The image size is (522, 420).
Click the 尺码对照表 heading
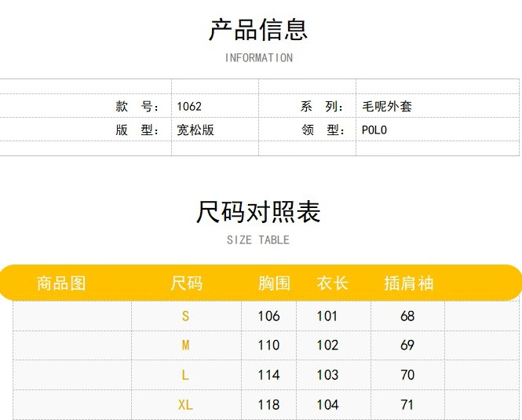(258, 212)
